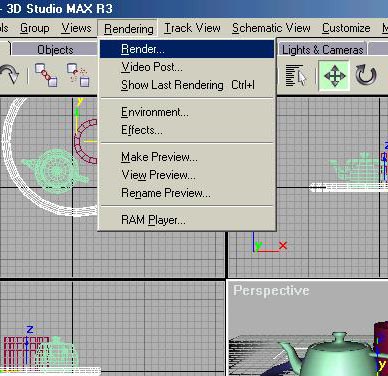Screen dimensions: 388x376
Task: Open Environment... from the Rendering menu
Action: pos(187,112)
